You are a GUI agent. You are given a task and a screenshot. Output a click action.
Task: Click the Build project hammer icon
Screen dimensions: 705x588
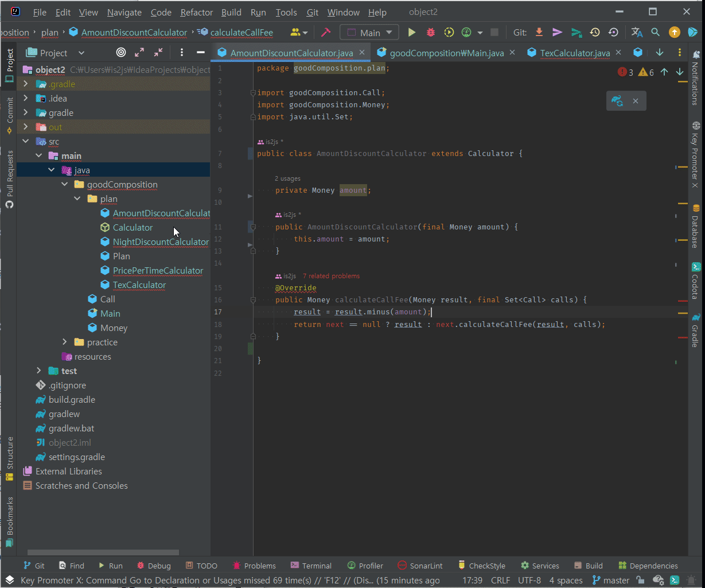click(x=326, y=33)
